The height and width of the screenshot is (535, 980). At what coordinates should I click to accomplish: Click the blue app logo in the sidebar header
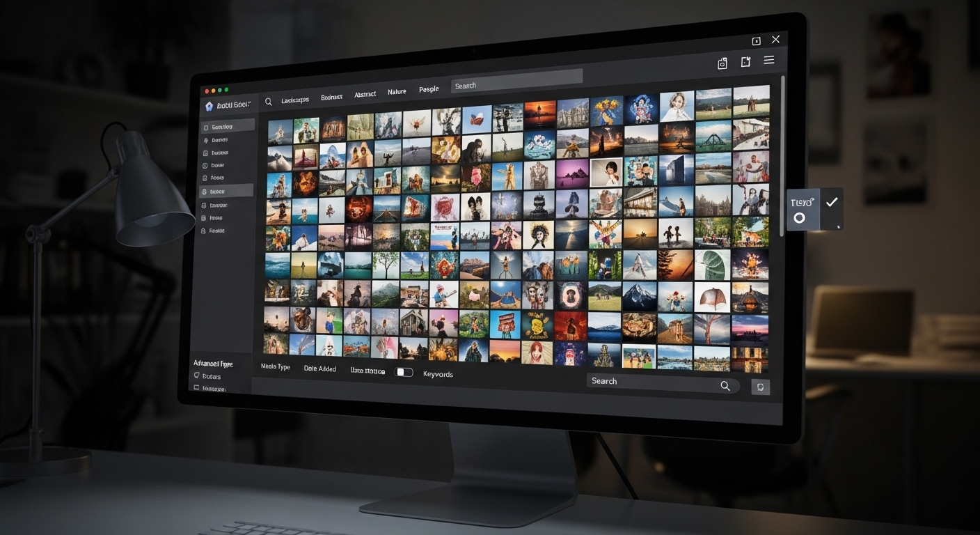click(x=209, y=106)
